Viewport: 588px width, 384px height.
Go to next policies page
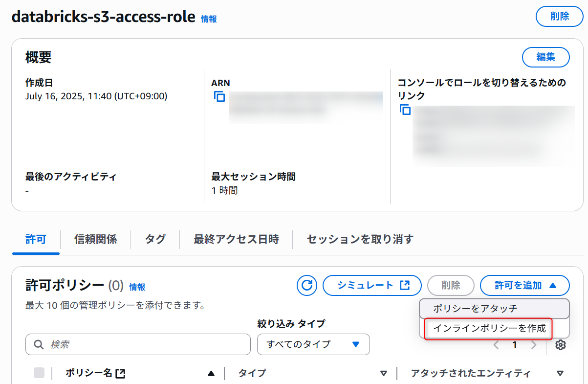coord(534,345)
